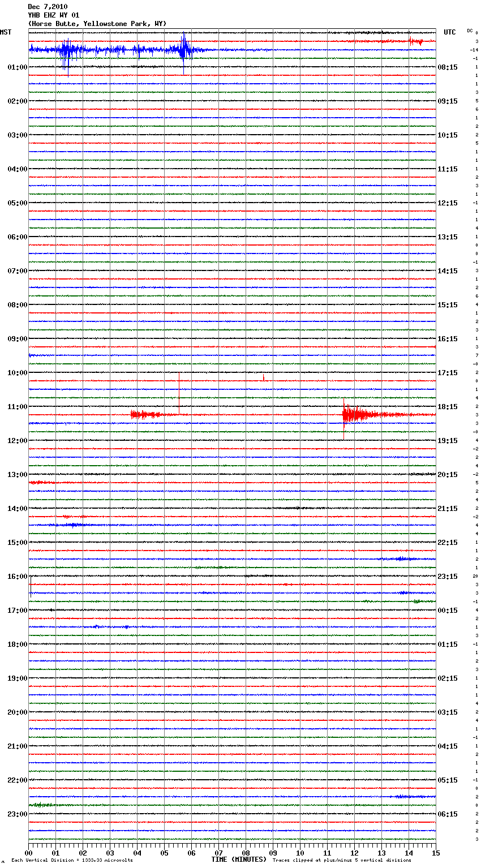Select the station code YHB EHZ WY 01
481x868 pixels.
(x=54, y=15)
